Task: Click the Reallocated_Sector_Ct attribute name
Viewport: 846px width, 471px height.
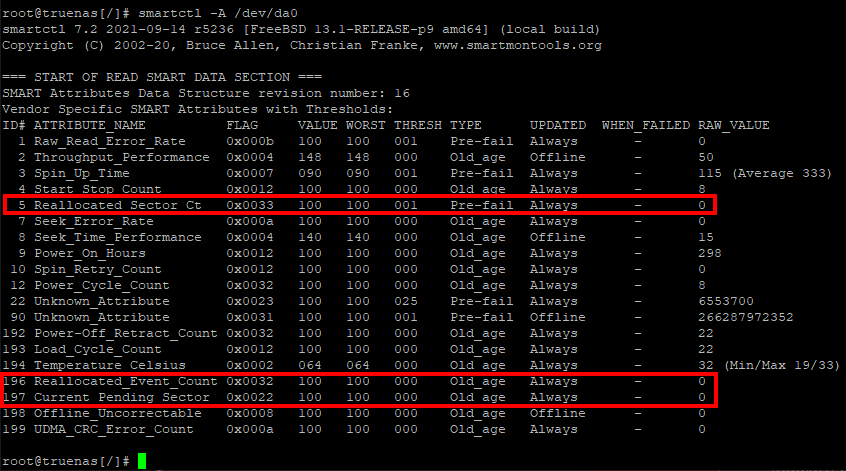Action: (118, 205)
